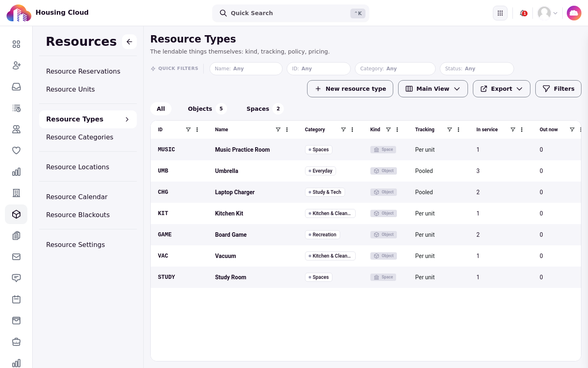Open the user avatar account menu
The image size is (588, 368).
point(548,13)
